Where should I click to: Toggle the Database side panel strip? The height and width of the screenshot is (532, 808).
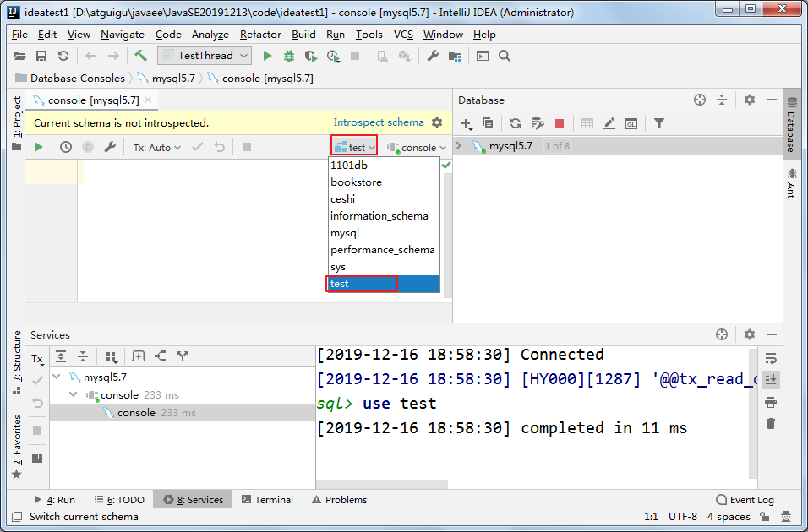click(791, 124)
